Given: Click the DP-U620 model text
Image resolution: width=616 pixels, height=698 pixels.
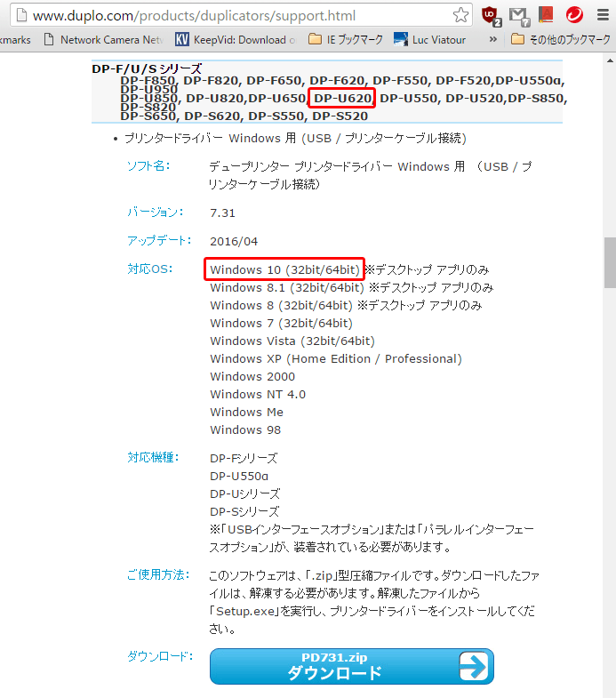Looking at the screenshot, I should (x=342, y=99).
